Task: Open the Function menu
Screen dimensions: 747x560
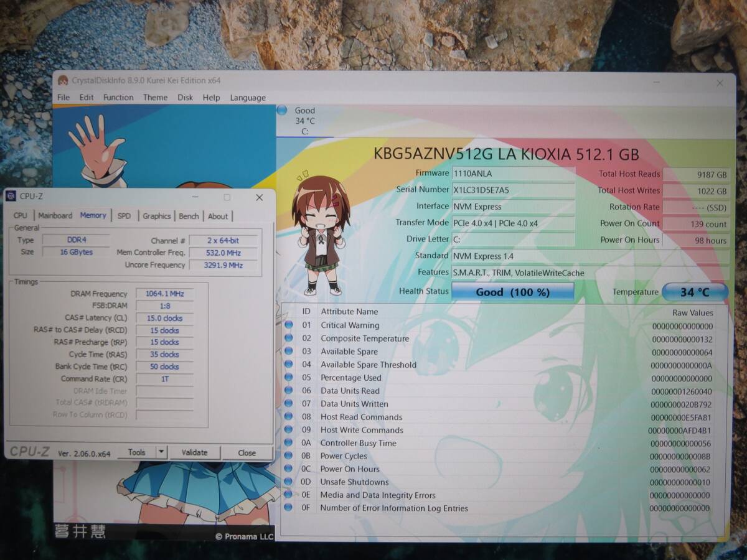Action: click(x=118, y=98)
